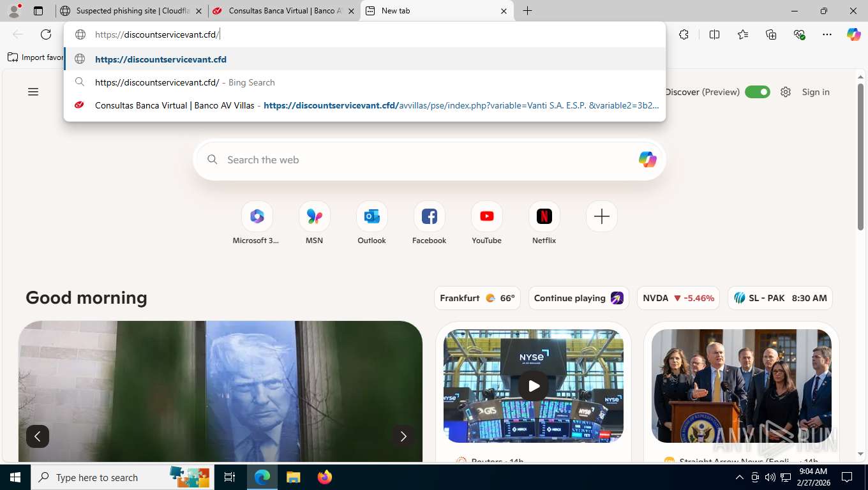This screenshot has width=868, height=490.
Task: Choose the Bing Search suggestion row
Action: point(364,82)
